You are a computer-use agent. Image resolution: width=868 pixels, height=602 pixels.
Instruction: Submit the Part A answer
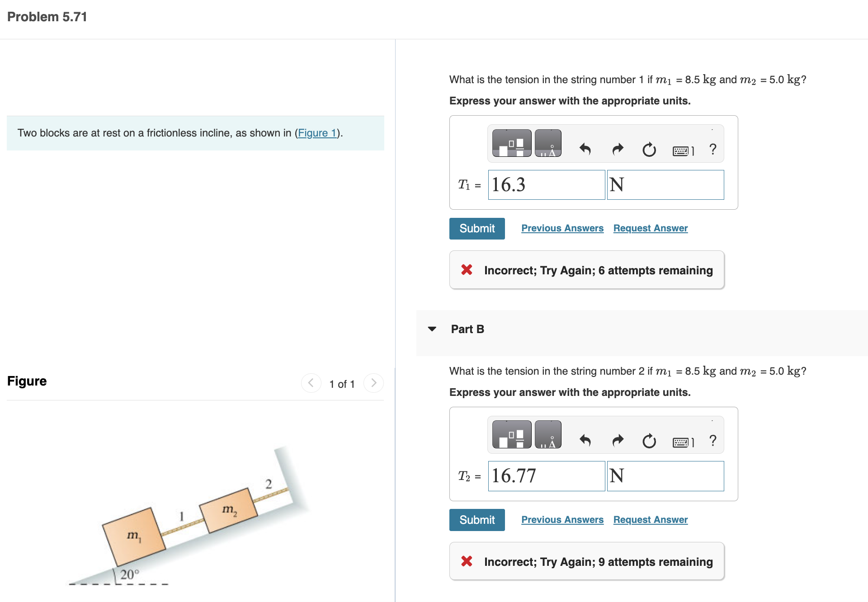click(x=476, y=228)
